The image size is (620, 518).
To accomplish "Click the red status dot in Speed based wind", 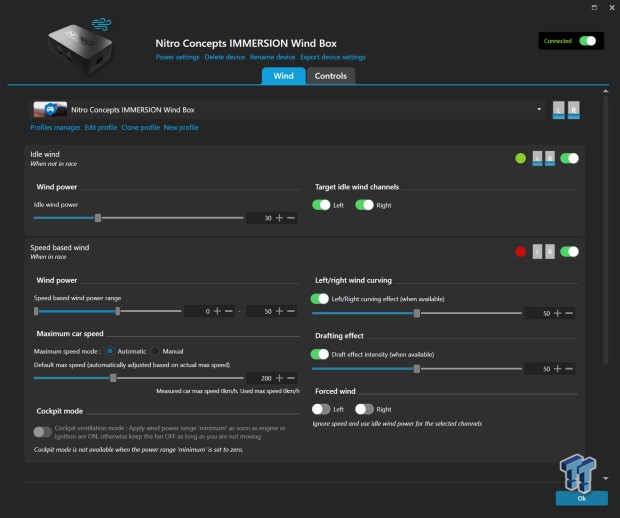I will click(520, 251).
